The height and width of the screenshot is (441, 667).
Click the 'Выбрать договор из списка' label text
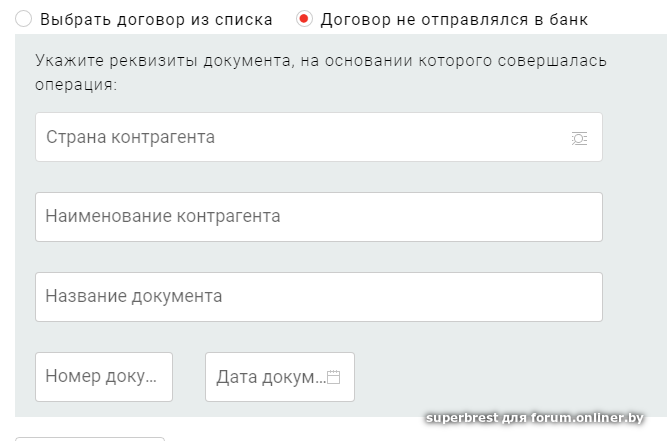[x=156, y=19]
